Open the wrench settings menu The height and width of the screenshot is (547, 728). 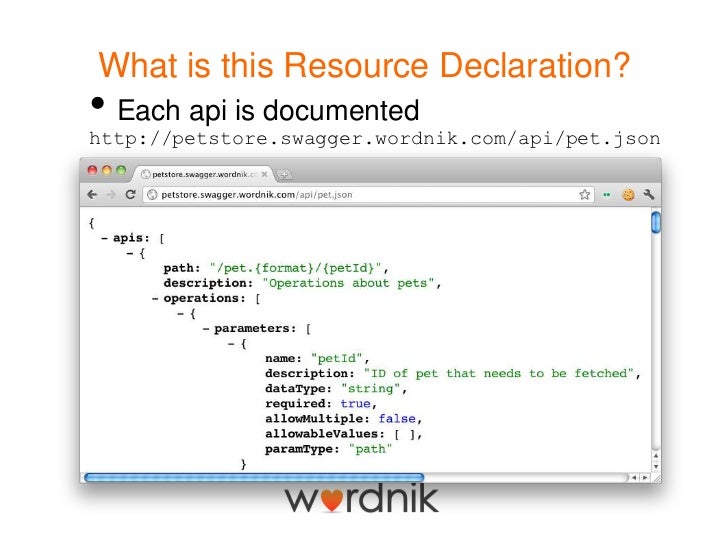point(649,195)
